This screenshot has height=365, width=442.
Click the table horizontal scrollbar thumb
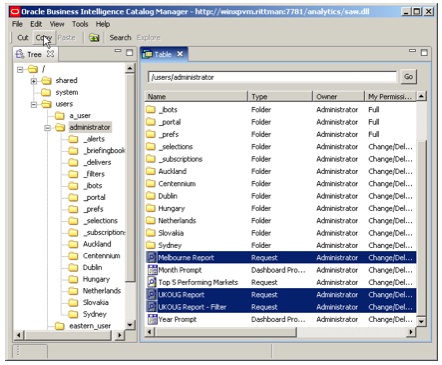point(226,332)
